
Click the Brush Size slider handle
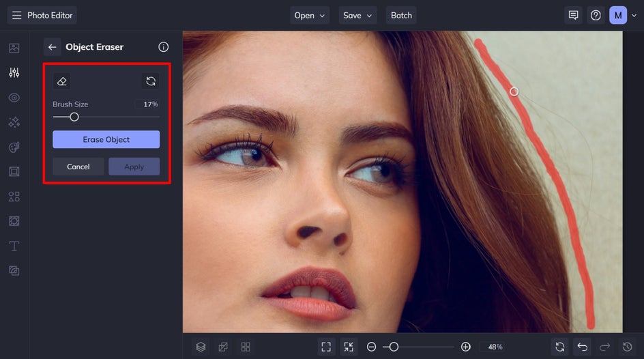click(x=74, y=117)
